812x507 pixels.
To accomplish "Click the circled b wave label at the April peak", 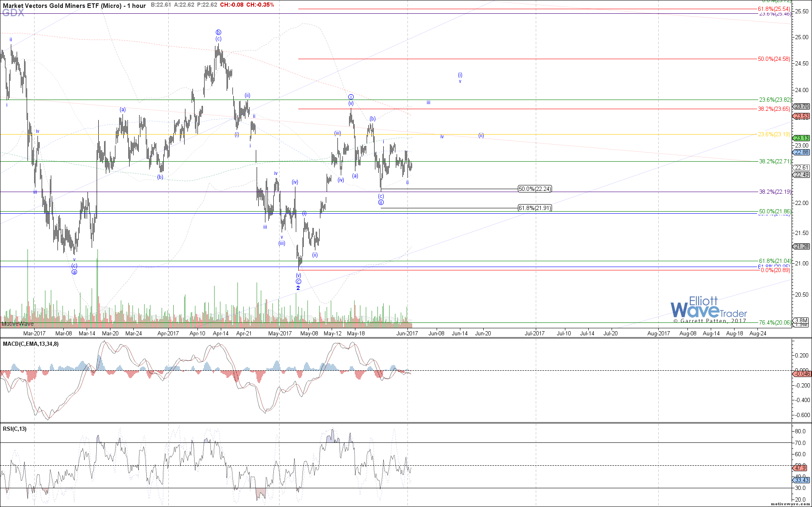I will tap(218, 32).
